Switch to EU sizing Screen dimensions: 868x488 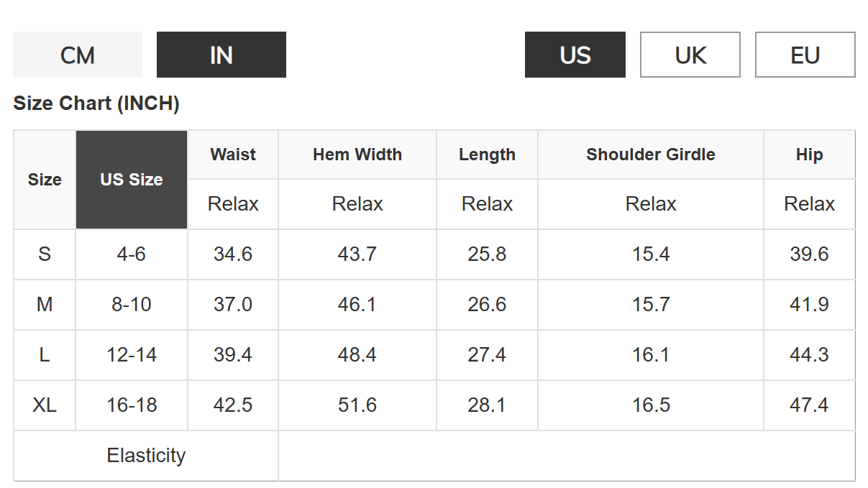(805, 55)
